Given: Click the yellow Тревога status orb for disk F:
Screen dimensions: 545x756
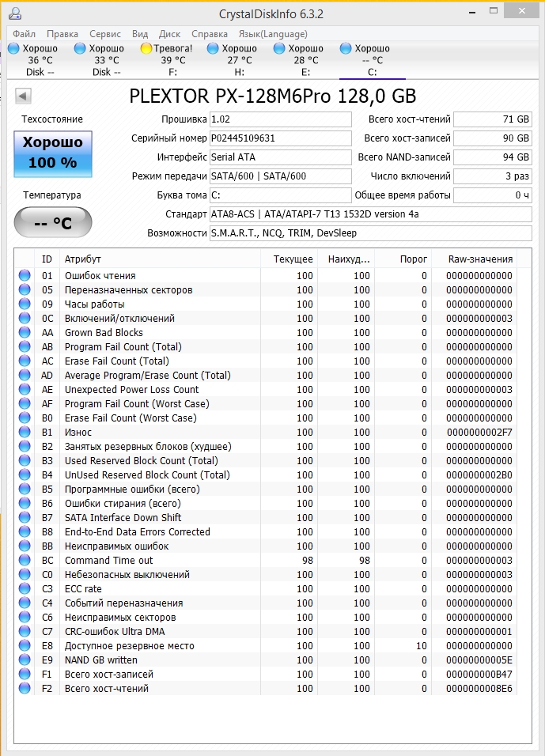Looking at the screenshot, I should point(146,48).
